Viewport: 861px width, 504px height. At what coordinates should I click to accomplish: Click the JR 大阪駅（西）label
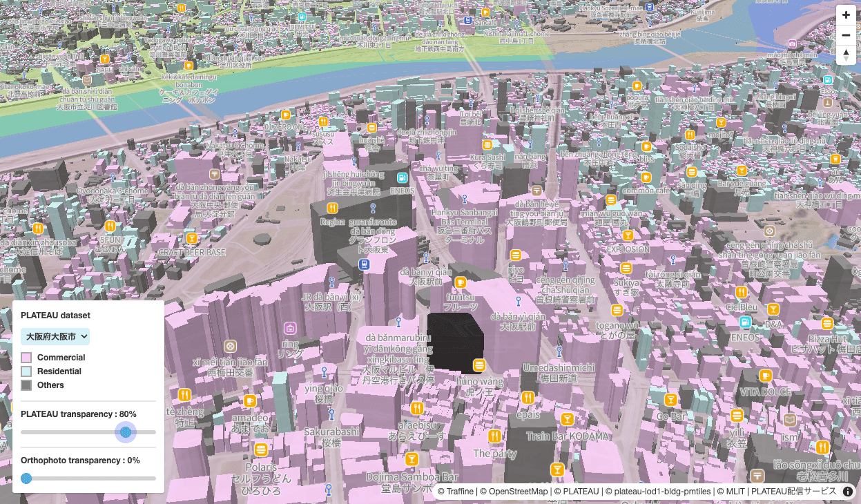(x=332, y=302)
